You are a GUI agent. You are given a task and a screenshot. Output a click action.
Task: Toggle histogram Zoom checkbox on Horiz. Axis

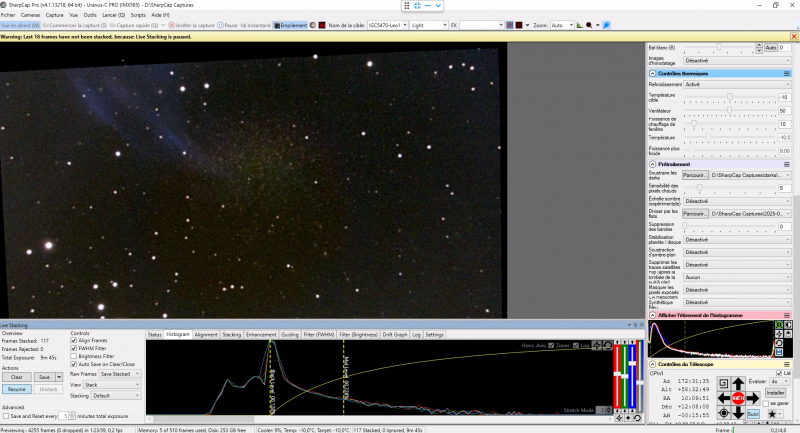pos(551,345)
